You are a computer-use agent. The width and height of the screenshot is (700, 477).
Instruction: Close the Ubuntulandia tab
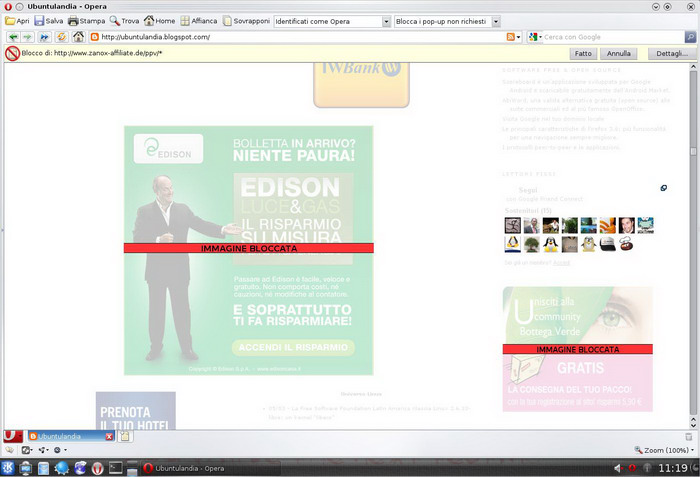(109, 437)
